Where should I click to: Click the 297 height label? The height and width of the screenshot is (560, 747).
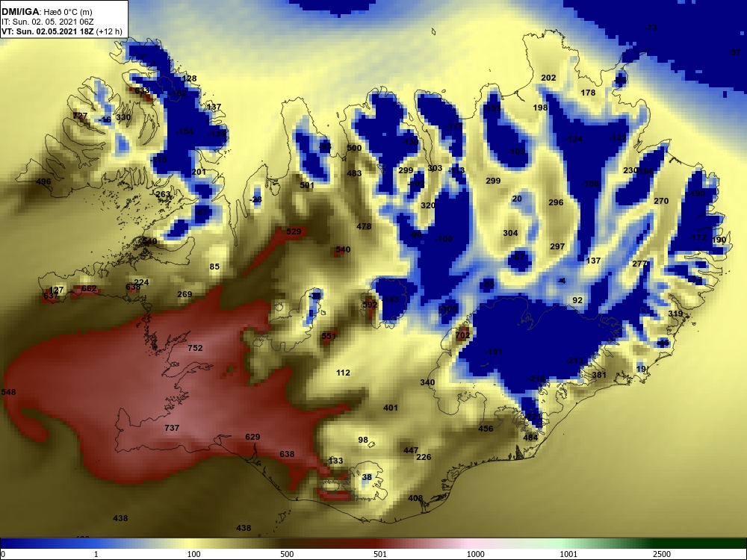click(x=557, y=246)
